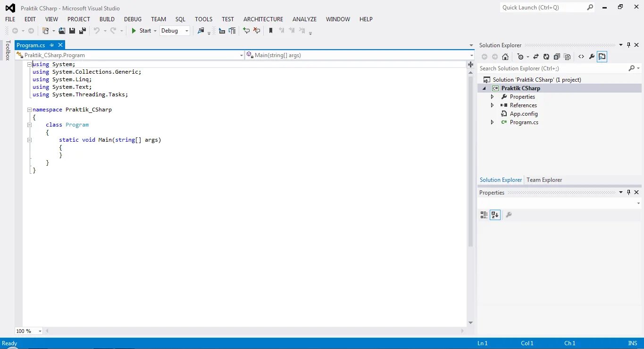Expand the References tree node
This screenshot has height=349, width=644.
492,105
